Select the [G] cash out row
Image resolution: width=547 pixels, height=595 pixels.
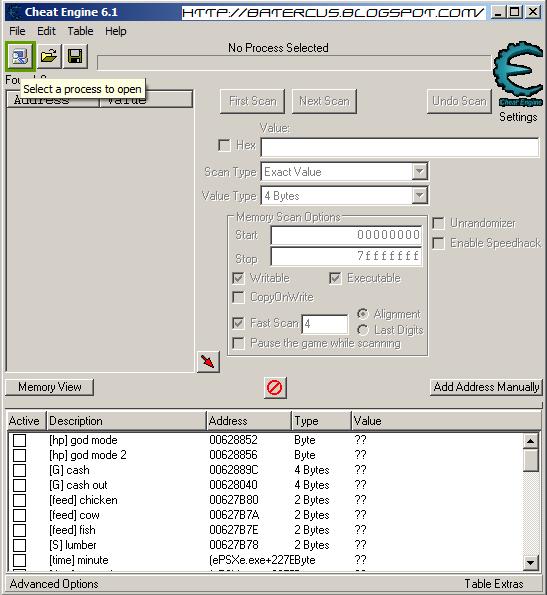pos(265,485)
